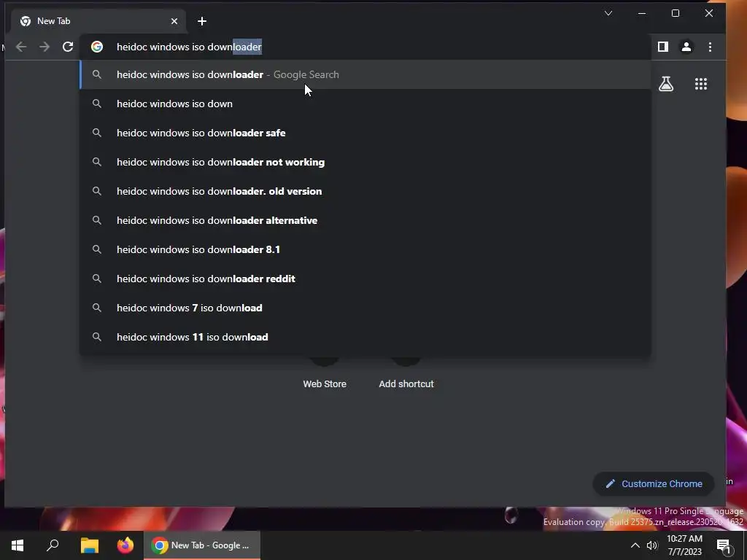Open the notification center icon
The width and height of the screenshot is (747, 560).
(724, 545)
